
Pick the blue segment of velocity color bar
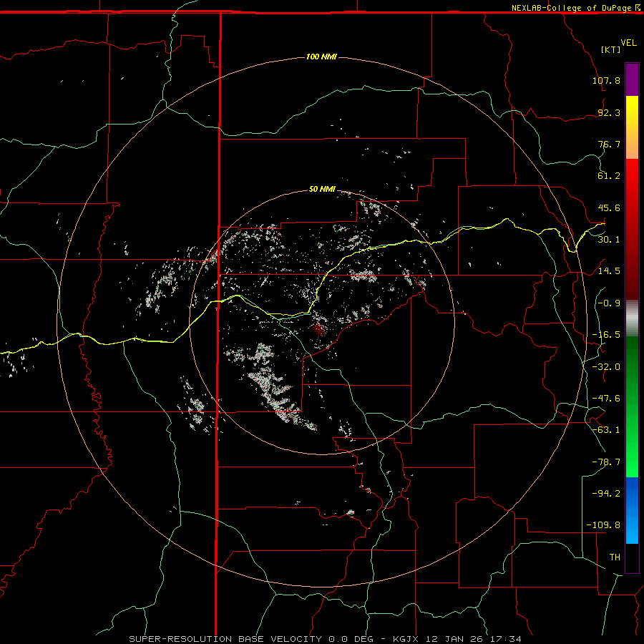click(632, 510)
